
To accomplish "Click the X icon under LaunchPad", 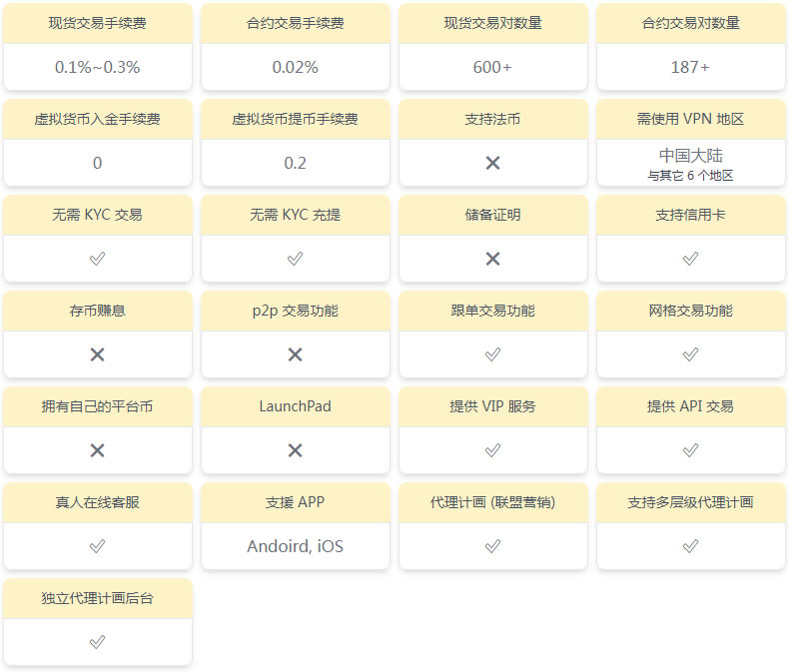I will (x=295, y=450).
